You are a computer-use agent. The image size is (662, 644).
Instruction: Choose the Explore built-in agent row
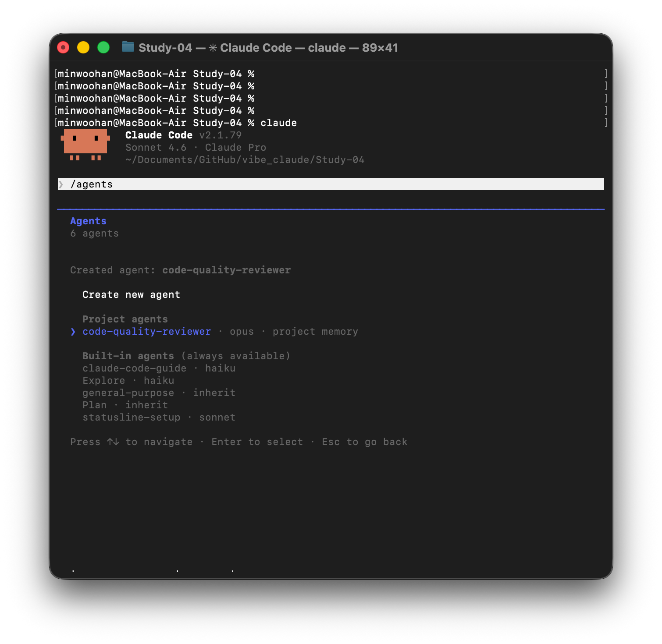click(128, 381)
